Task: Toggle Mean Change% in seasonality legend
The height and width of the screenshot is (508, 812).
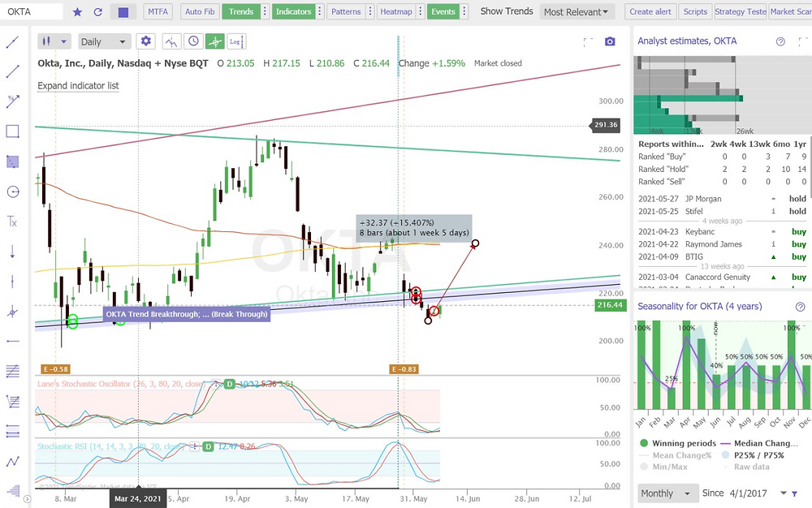Action: point(676,455)
